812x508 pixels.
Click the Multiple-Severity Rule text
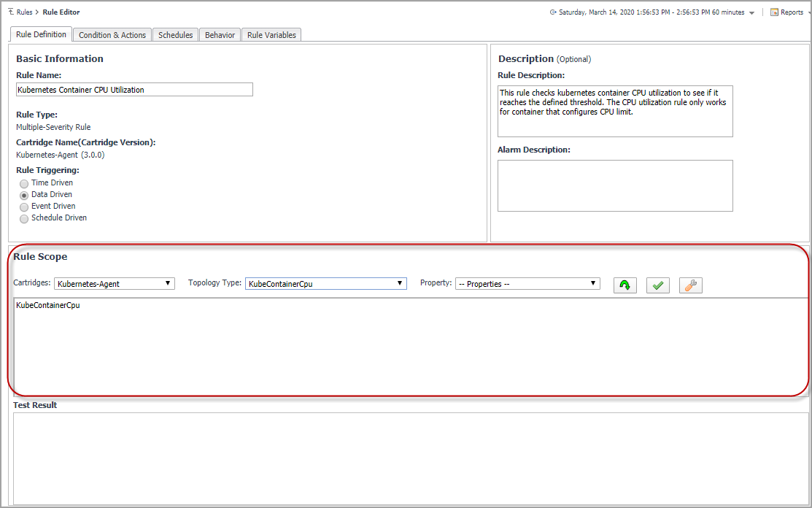coord(53,127)
